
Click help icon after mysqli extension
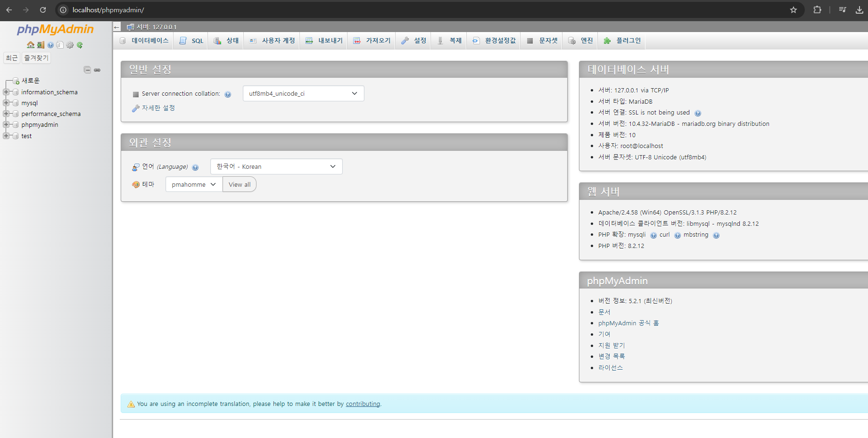(x=653, y=235)
